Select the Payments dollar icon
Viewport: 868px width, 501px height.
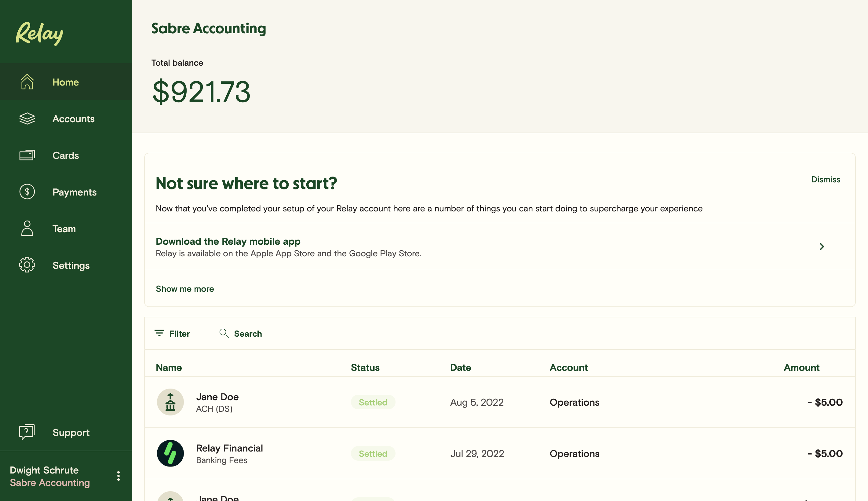coord(27,192)
